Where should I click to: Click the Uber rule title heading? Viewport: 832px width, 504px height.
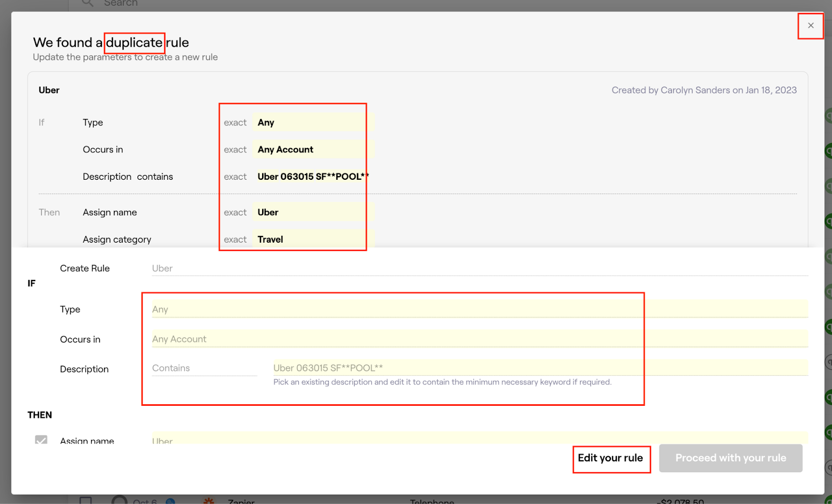(49, 90)
